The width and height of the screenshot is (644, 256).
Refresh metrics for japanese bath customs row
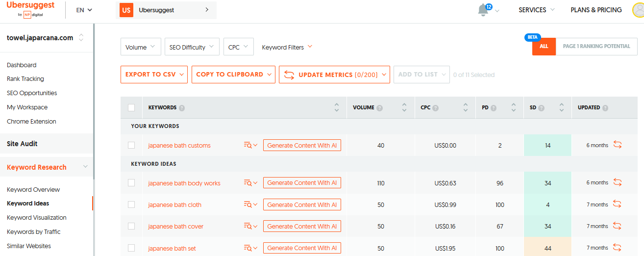point(618,145)
